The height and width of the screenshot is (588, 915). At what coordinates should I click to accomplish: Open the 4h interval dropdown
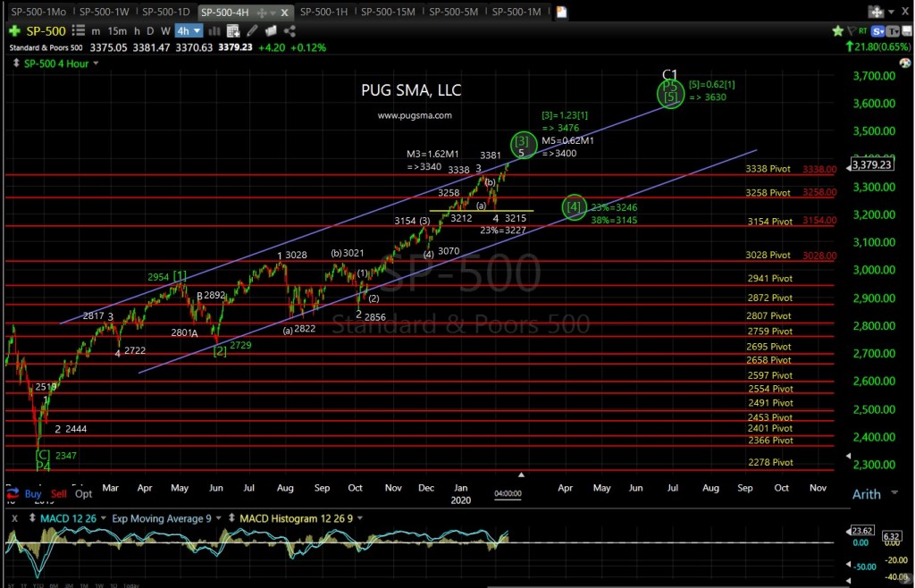point(189,31)
